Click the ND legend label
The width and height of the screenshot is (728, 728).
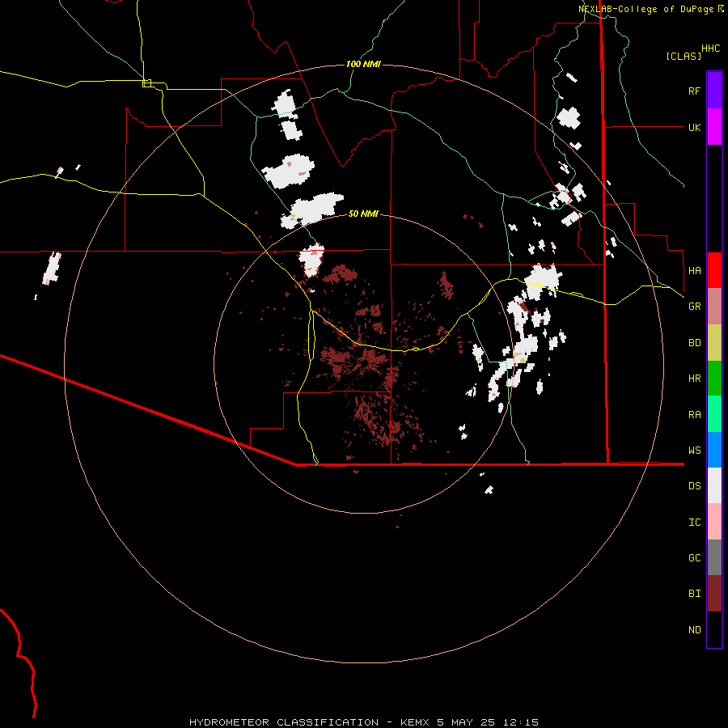click(x=694, y=630)
